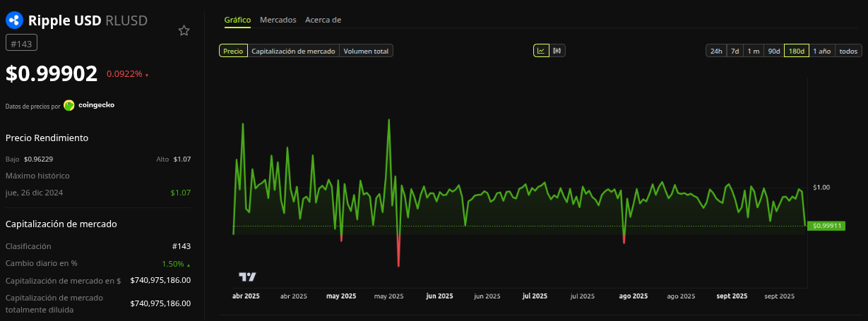Select Capitalización de mercado chart mode
Image resolution: width=868 pixels, height=321 pixels.
coord(294,51)
